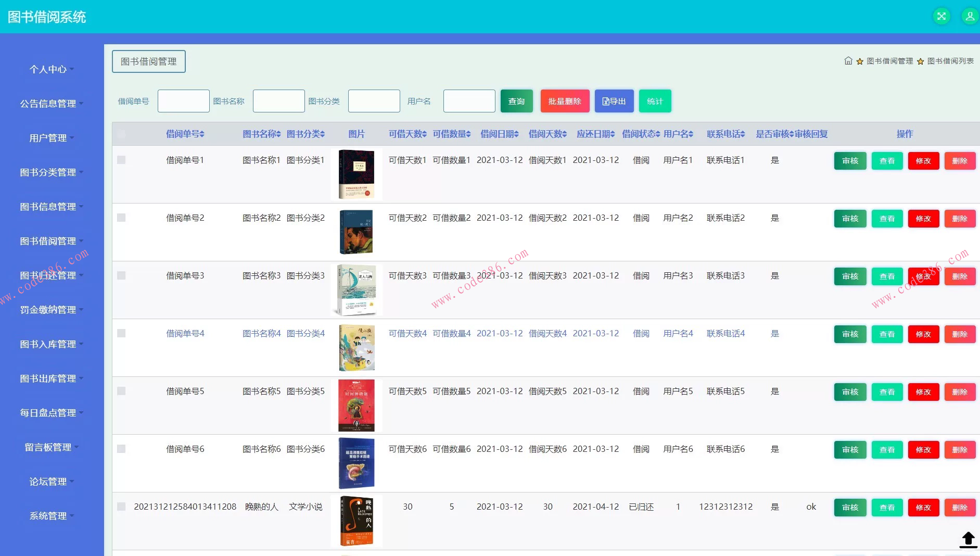Click 删除 on the 晚熟的人 row
980x556 pixels.
pos(960,507)
